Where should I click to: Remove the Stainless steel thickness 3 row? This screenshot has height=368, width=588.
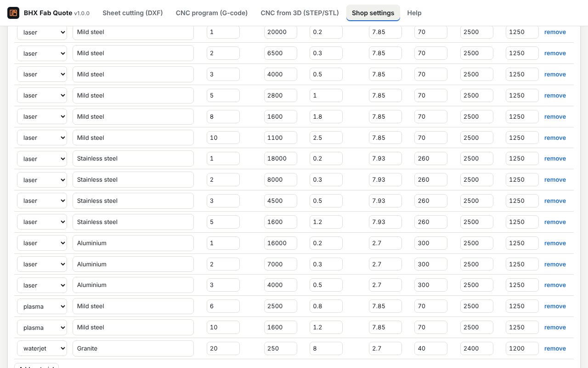click(555, 201)
